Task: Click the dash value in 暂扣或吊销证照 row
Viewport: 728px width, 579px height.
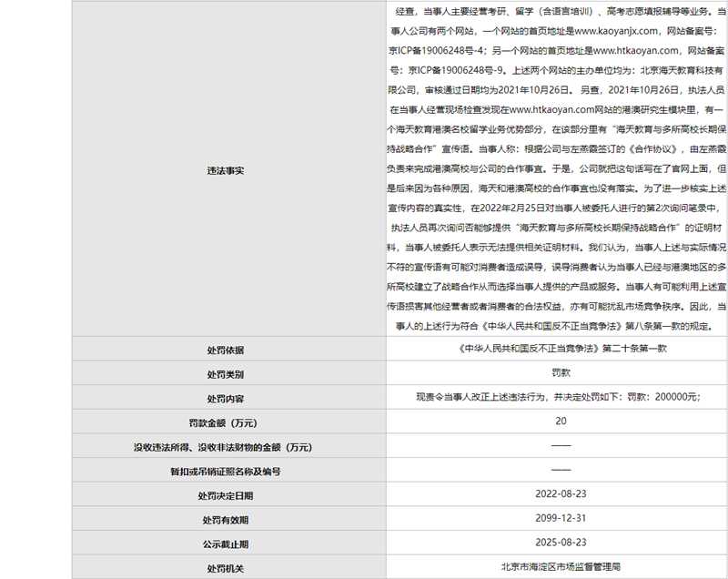Action: pyautogui.click(x=561, y=470)
